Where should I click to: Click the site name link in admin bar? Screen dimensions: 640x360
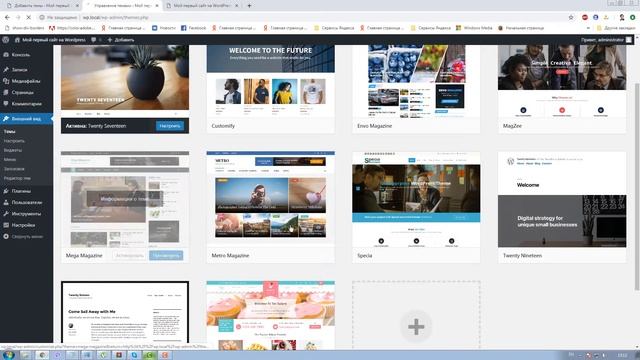50,40
